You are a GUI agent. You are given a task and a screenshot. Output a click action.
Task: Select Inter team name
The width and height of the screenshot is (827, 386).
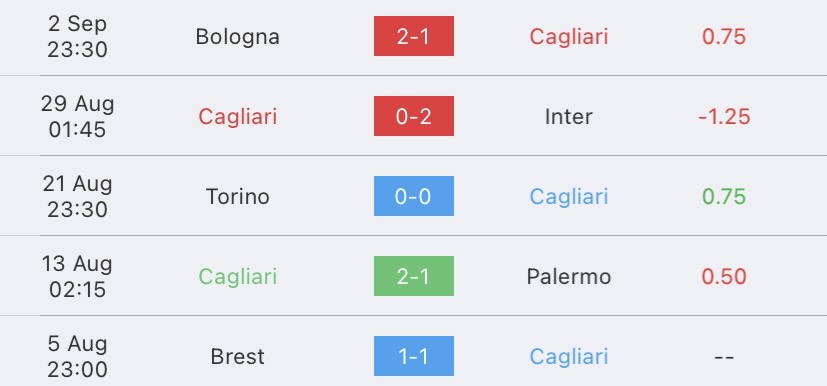[x=569, y=117]
